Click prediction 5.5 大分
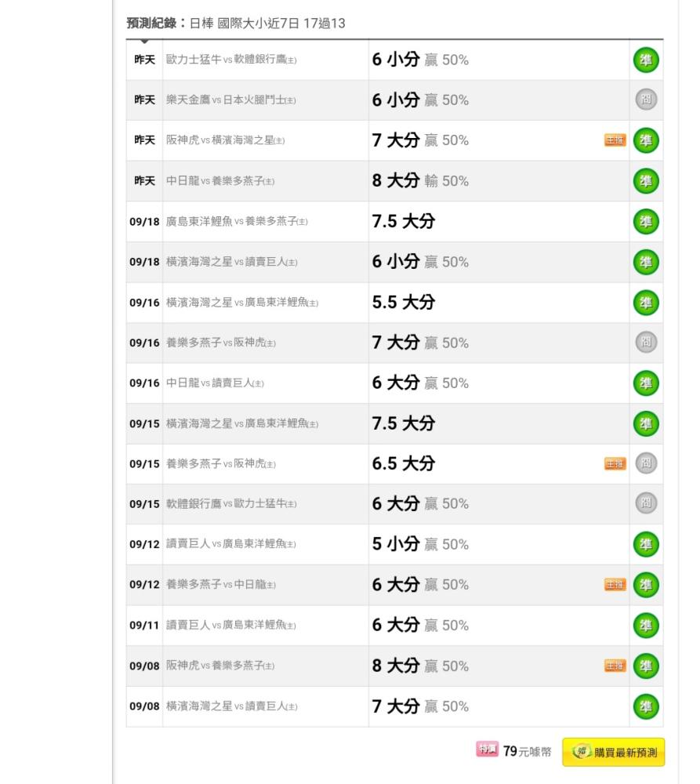Viewport: 700px width, 784px height. [404, 303]
